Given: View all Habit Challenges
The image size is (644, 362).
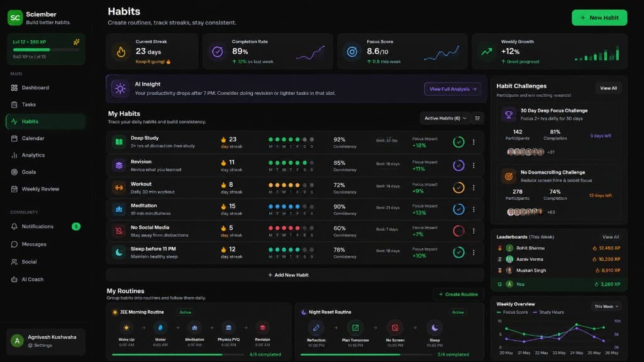Looking at the screenshot, I should 608,88.
